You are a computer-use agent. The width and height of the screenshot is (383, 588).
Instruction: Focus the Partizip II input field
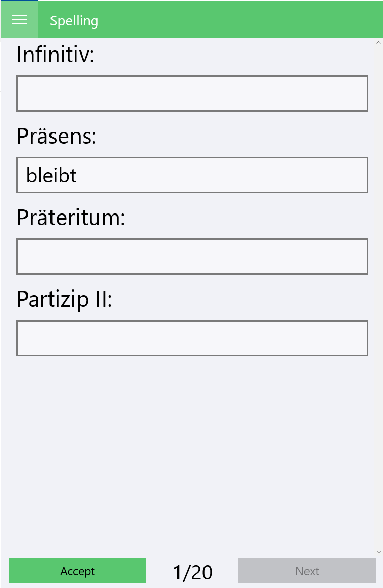coord(192,338)
